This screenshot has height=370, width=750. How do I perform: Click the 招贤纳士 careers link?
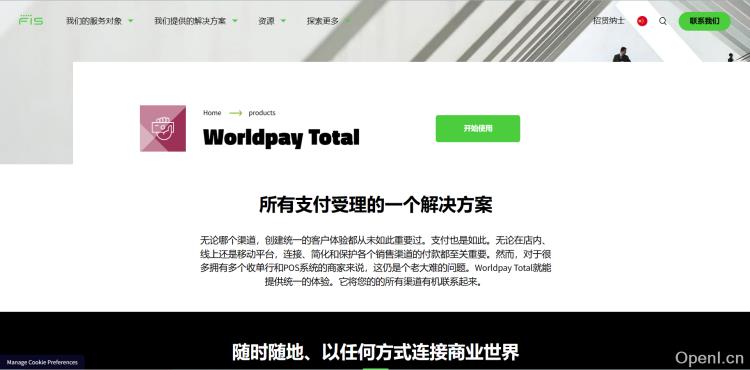click(608, 21)
